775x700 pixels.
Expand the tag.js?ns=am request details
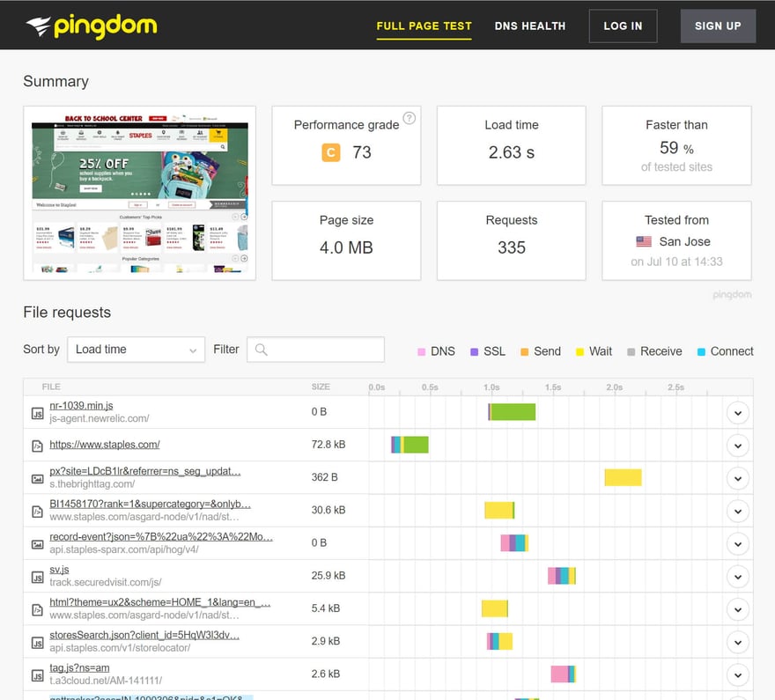tap(738, 675)
